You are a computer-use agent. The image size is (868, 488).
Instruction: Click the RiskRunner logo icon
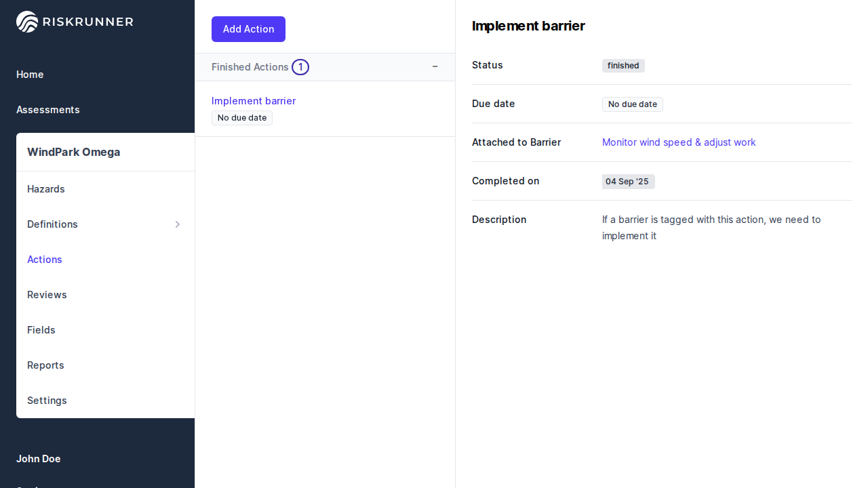27,22
